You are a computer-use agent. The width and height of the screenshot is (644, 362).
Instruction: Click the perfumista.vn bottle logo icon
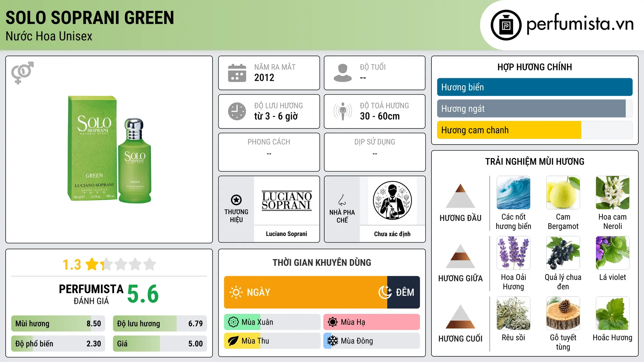tap(506, 25)
